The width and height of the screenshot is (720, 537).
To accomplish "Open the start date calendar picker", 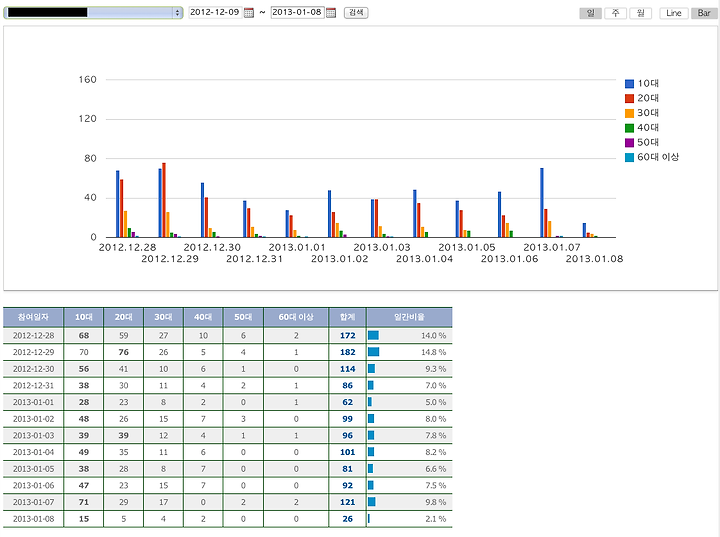I will (x=248, y=13).
